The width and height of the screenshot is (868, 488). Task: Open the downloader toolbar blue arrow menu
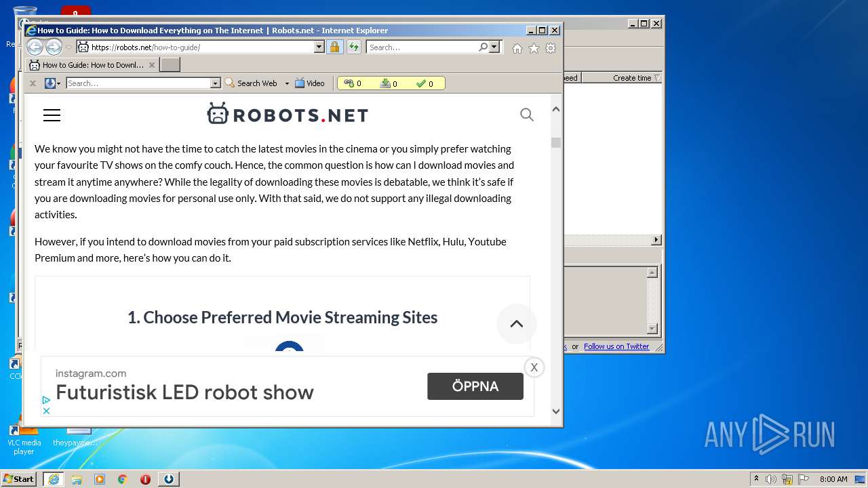pos(52,83)
